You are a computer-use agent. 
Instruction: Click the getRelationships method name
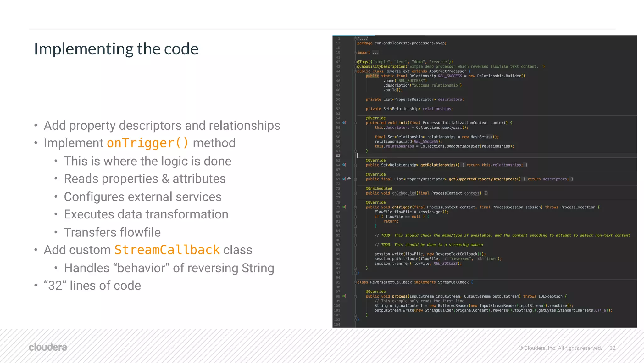click(x=438, y=165)
